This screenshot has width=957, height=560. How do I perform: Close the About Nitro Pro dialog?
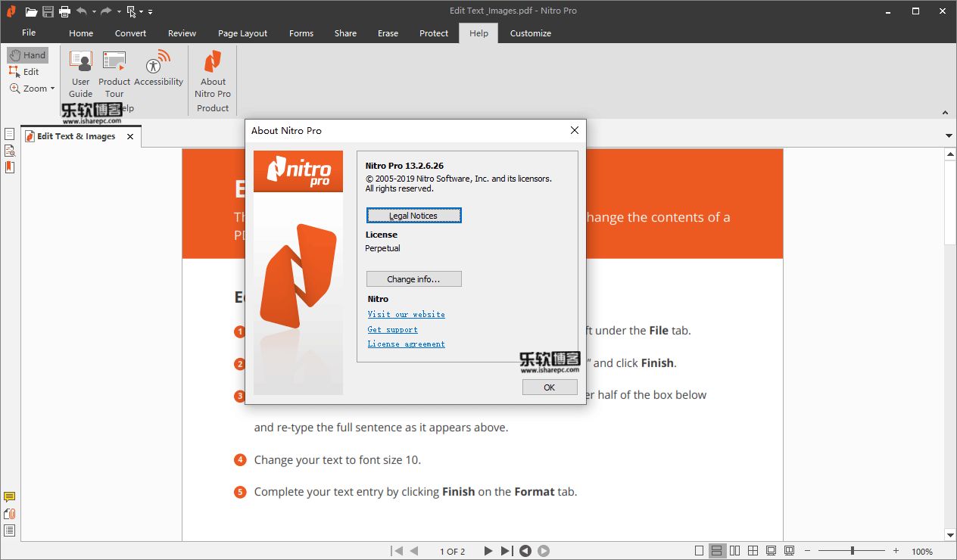[575, 130]
